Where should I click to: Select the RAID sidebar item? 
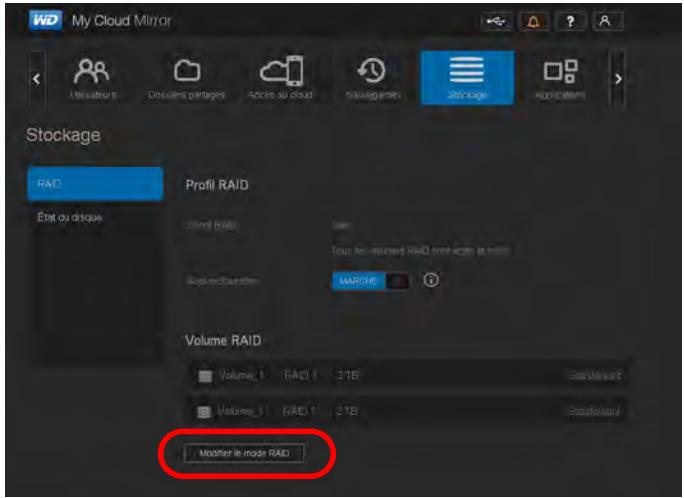(95, 184)
